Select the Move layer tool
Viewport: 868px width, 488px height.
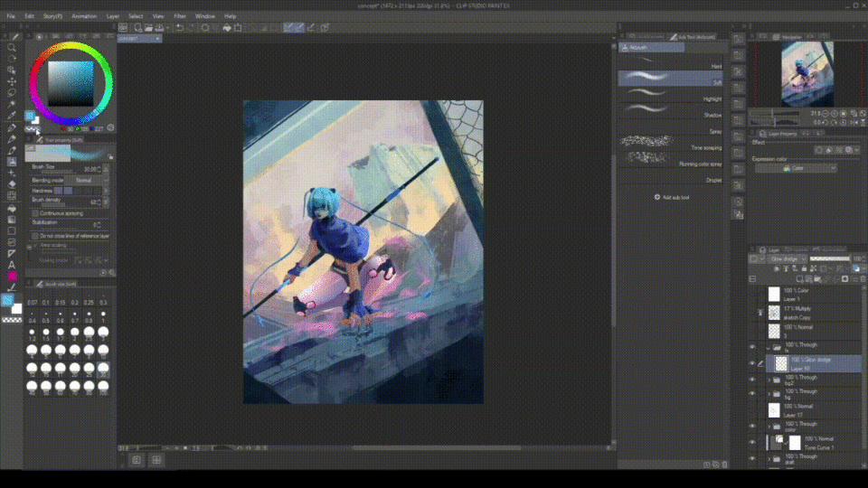click(x=12, y=81)
